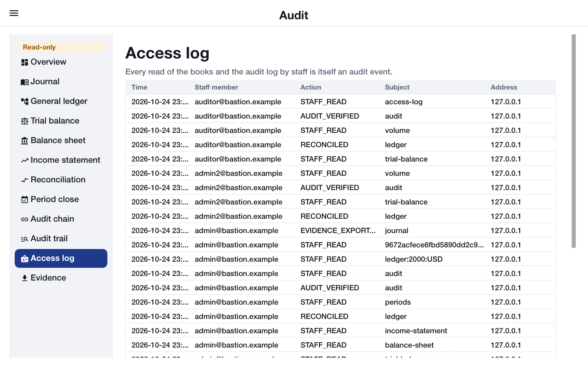This screenshot has width=588, height=368.
Task: Click staff member in the access-log row
Action: coord(238,102)
